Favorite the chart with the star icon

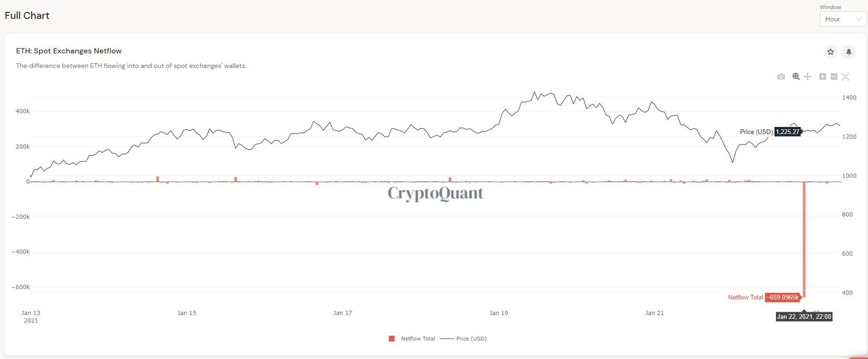pos(830,51)
